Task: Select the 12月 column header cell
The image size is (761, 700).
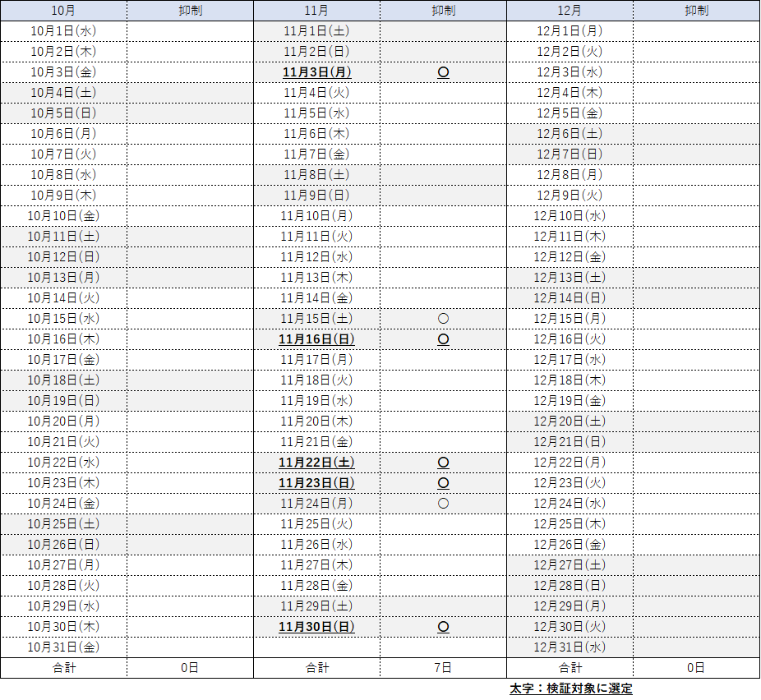Action: coord(570,11)
